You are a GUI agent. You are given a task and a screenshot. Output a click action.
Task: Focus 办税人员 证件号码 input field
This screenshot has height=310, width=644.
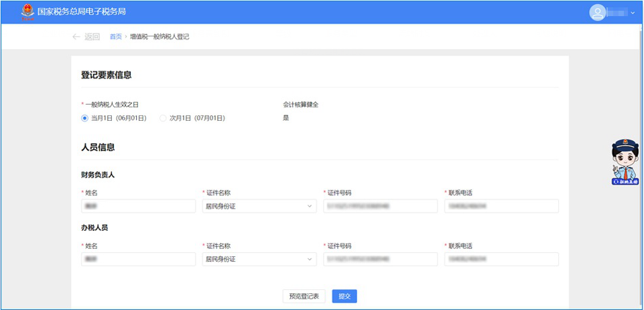point(380,259)
